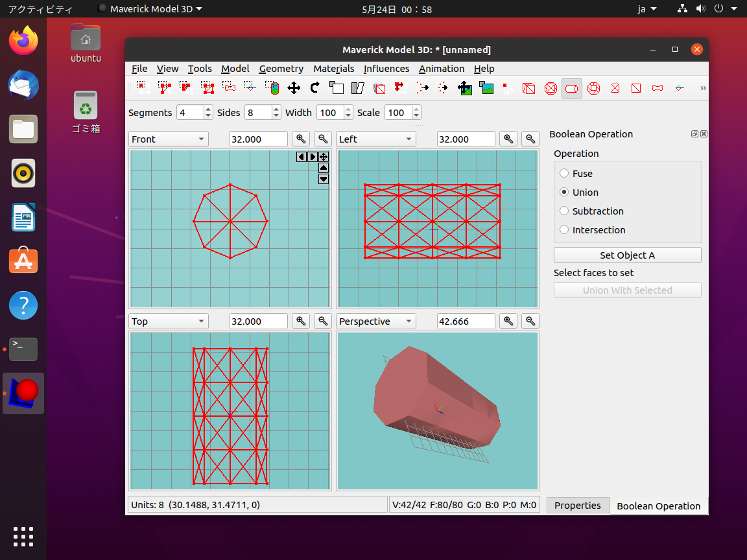The width and height of the screenshot is (747, 560).
Task: Pick the Select Bone Joints tool
Action: [229, 87]
